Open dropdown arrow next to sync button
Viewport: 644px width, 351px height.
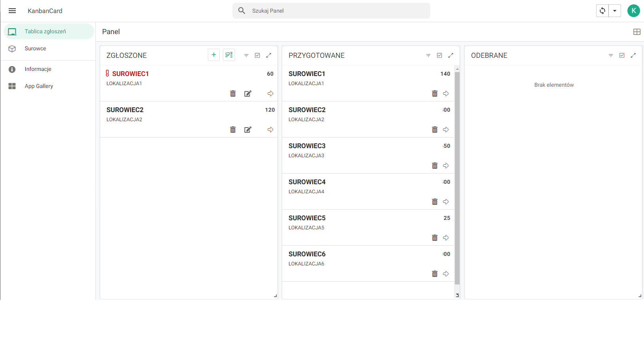pyautogui.click(x=615, y=11)
